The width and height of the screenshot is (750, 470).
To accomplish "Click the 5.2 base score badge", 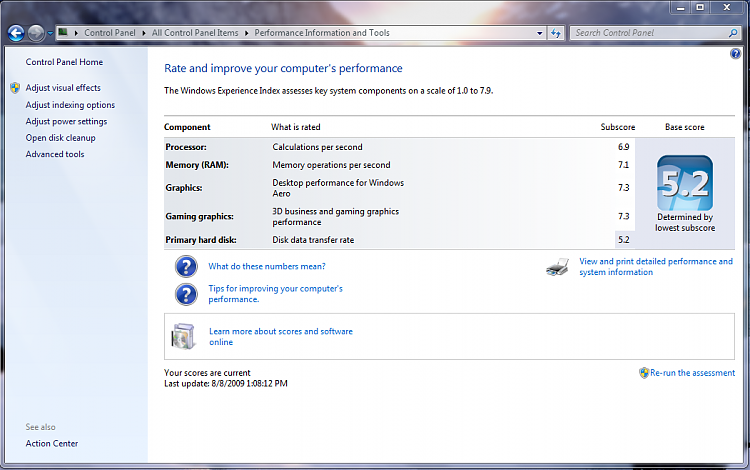I will [x=685, y=183].
